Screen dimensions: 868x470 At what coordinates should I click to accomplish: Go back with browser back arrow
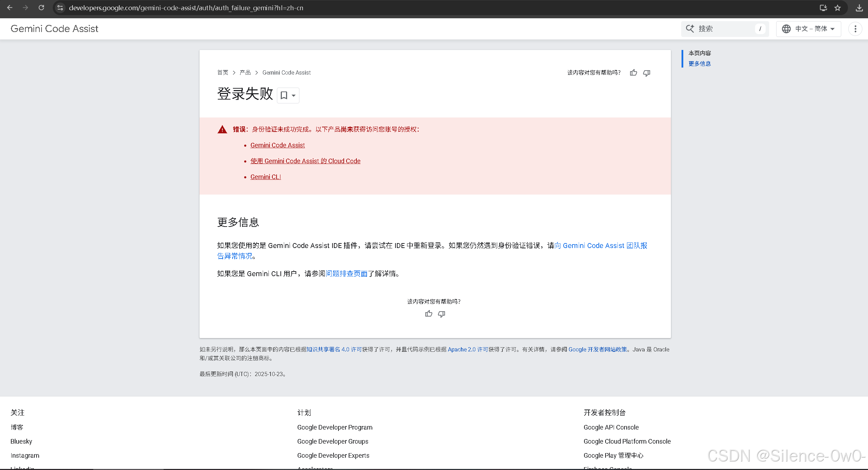[9, 7]
